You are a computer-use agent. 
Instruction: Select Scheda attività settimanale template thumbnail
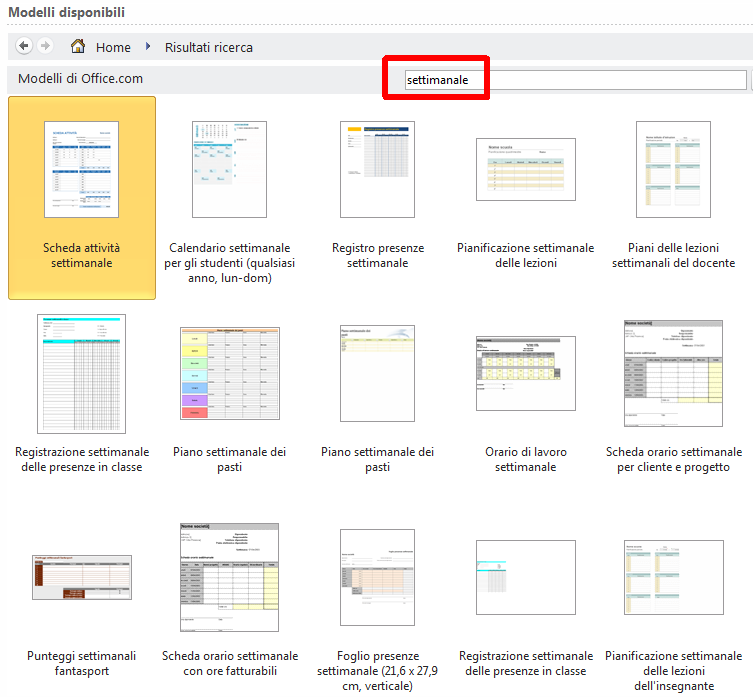coord(82,170)
